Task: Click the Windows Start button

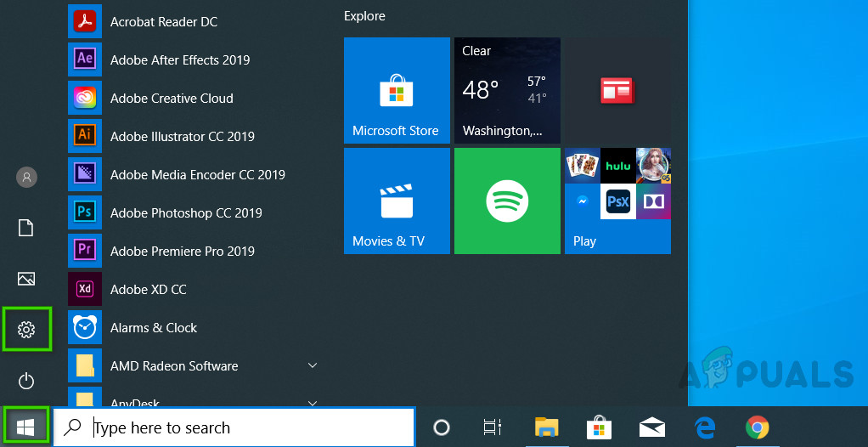Action: click(x=25, y=427)
